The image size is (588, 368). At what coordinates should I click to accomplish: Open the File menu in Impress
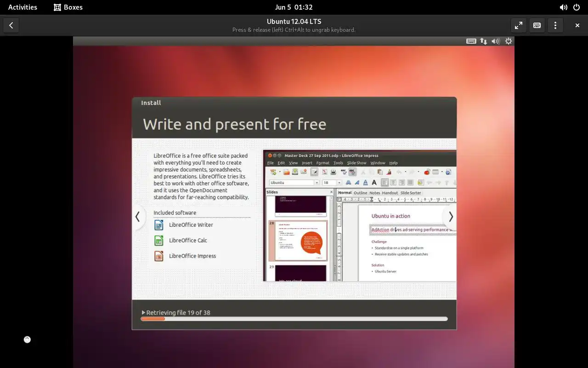click(271, 163)
